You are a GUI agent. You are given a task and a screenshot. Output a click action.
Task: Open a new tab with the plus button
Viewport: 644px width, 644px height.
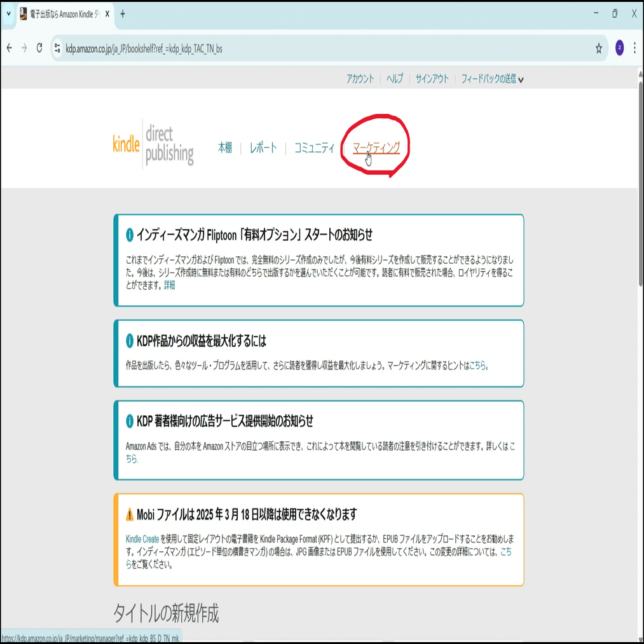[x=123, y=14]
